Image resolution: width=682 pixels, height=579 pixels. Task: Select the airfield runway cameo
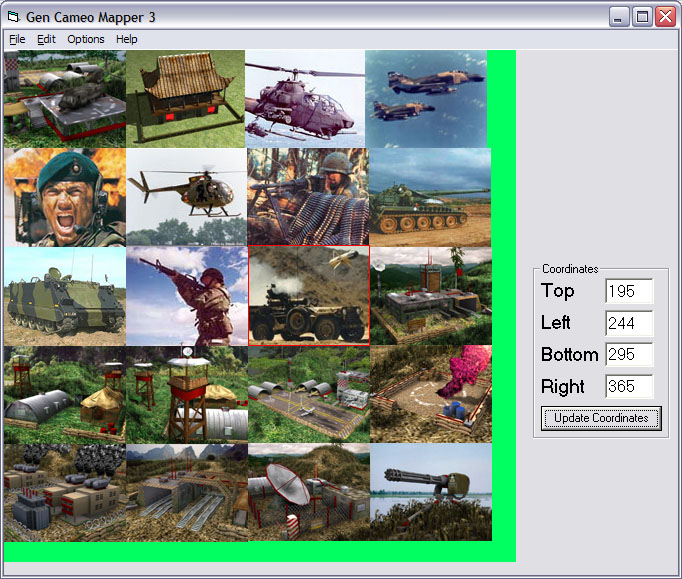tap(309, 395)
